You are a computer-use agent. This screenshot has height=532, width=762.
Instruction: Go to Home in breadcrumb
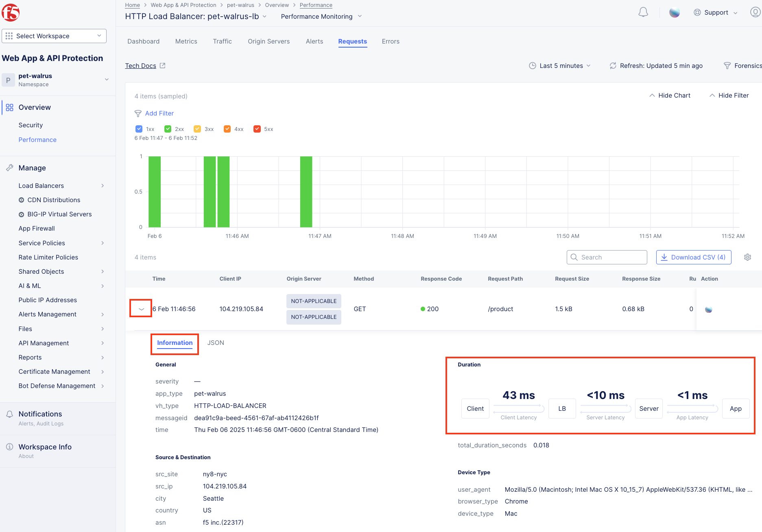click(x=132, y=5)
